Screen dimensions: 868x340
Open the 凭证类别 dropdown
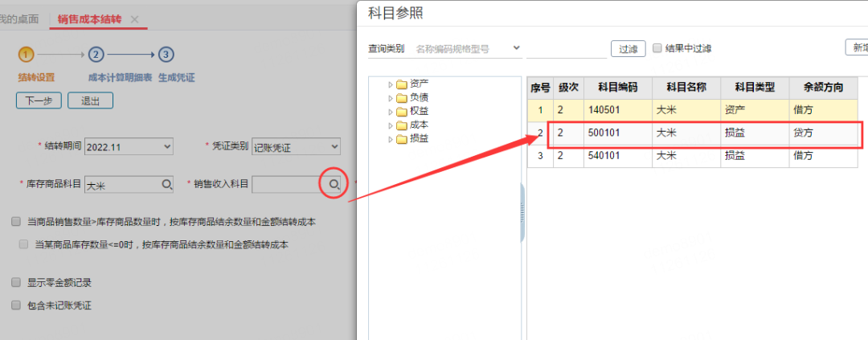(297, 146)
